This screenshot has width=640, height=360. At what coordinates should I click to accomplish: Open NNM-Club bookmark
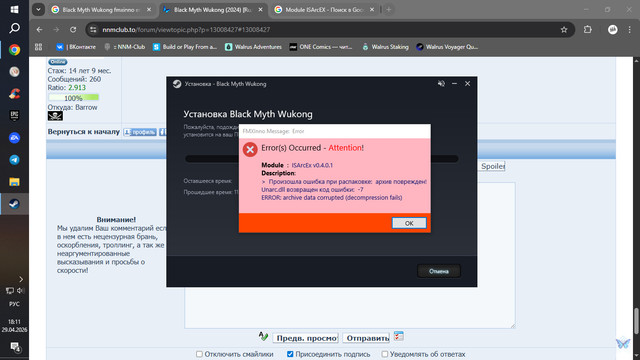pos(125,47)
